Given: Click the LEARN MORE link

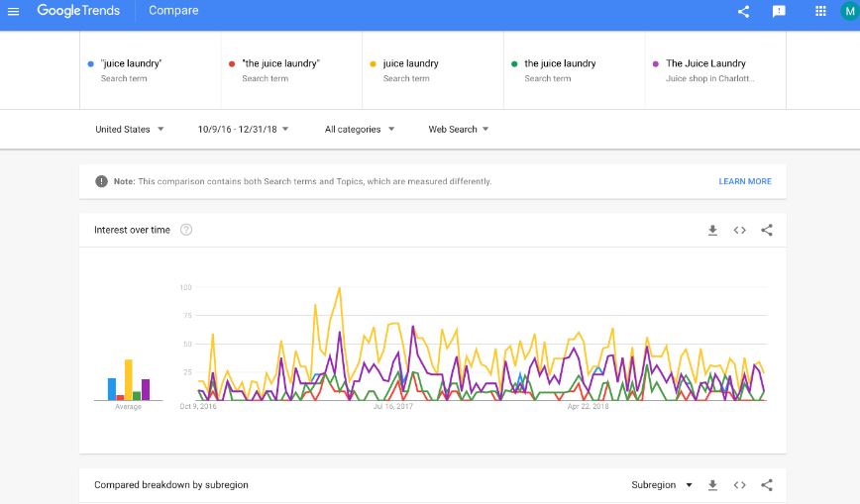Looking at the screenshot, I should click(745, 181).
